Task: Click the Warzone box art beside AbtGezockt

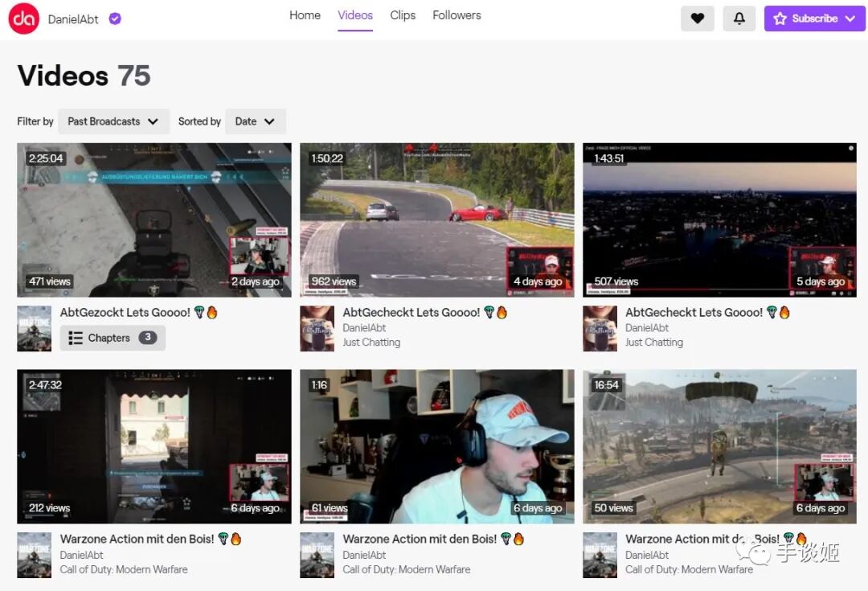Action: pos(35,328)
